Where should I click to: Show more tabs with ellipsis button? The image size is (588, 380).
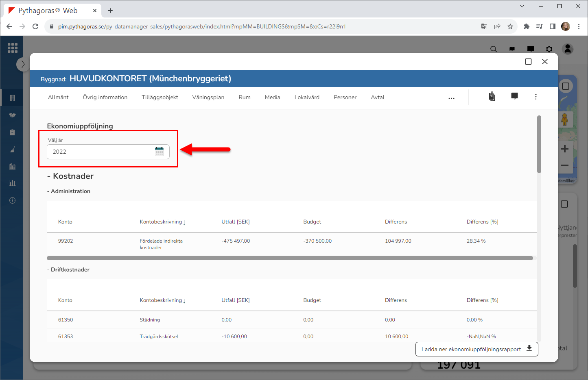(451, 98)
